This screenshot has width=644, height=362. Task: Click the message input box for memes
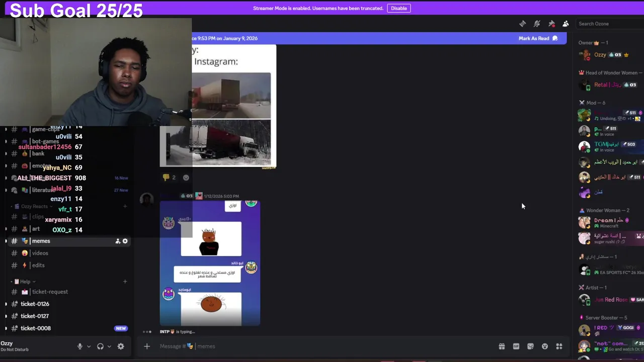pyautogui.click(x=322, y=346)
